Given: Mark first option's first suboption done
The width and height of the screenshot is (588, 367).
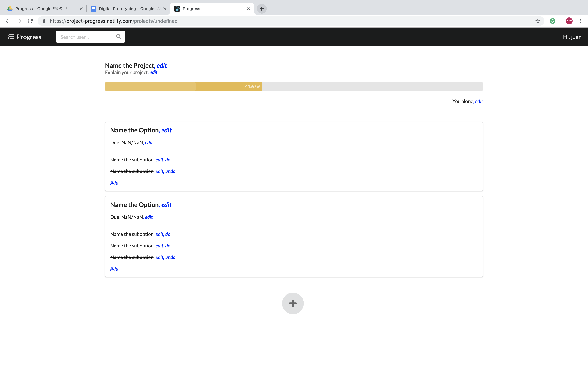Looking at the screenshot, I should click(168, 160).
